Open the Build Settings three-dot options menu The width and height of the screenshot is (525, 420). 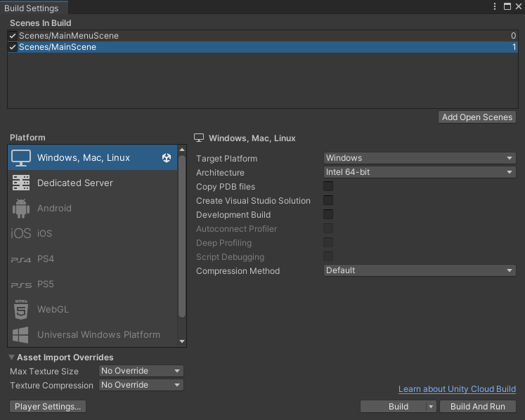click(495, 7)
